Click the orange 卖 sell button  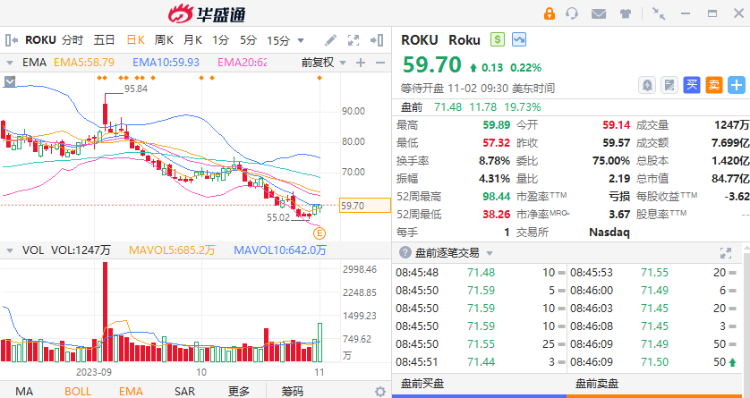(x=714, y=85)
